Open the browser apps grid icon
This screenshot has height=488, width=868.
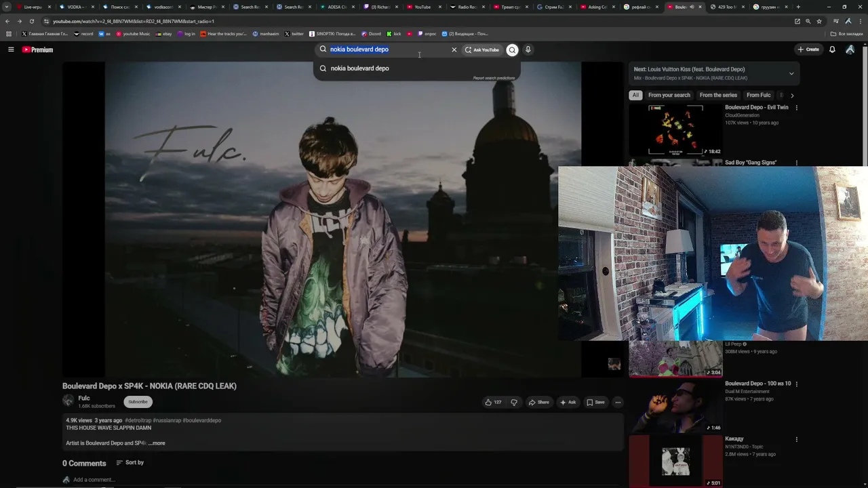(x=8, y=34)
